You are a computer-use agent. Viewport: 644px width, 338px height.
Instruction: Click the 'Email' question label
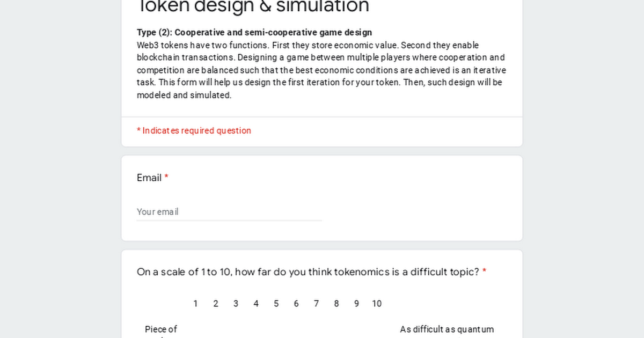[x=149, y=178]
